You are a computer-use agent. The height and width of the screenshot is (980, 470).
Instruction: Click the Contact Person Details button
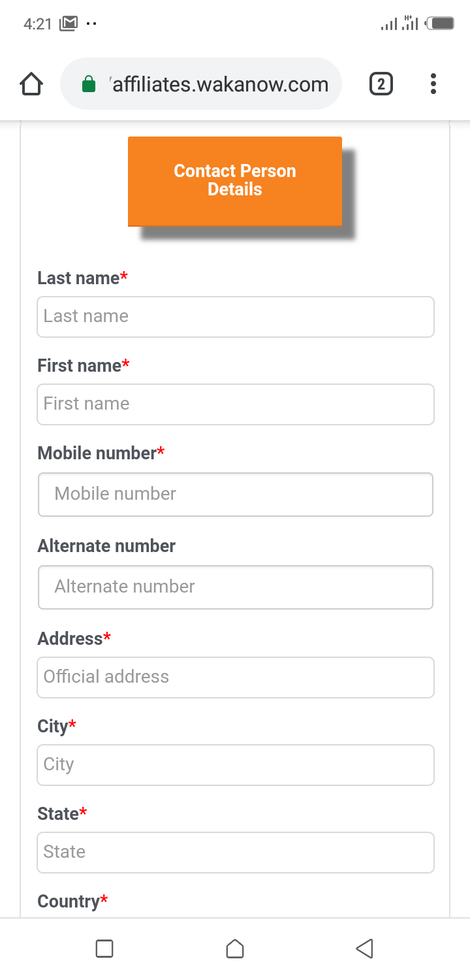pyautogui.click(x=235, y=181)
